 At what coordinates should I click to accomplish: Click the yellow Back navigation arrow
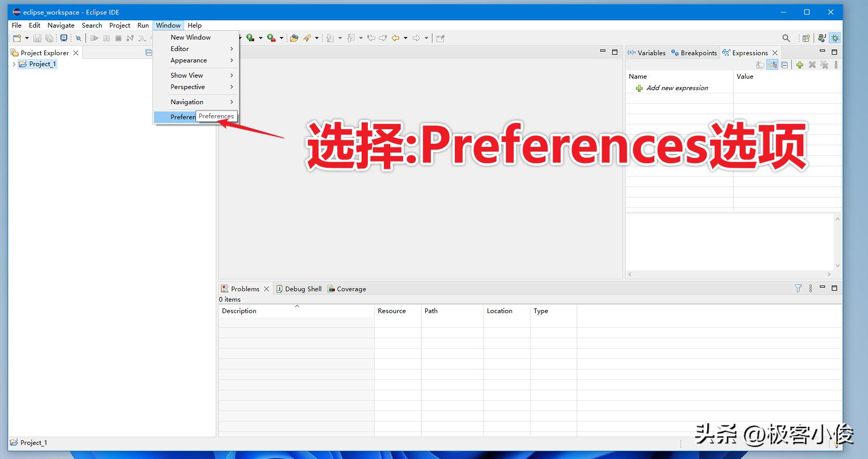point(395,38)
